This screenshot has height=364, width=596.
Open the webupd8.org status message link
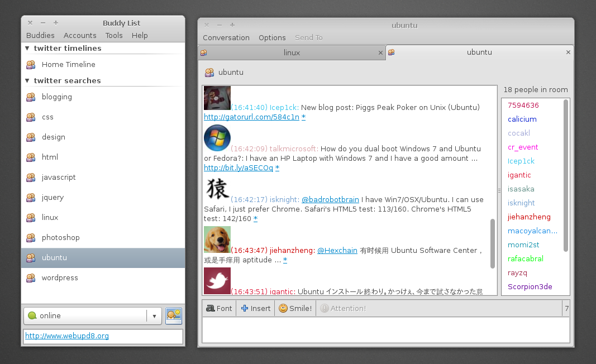click(x=67, y=336)
